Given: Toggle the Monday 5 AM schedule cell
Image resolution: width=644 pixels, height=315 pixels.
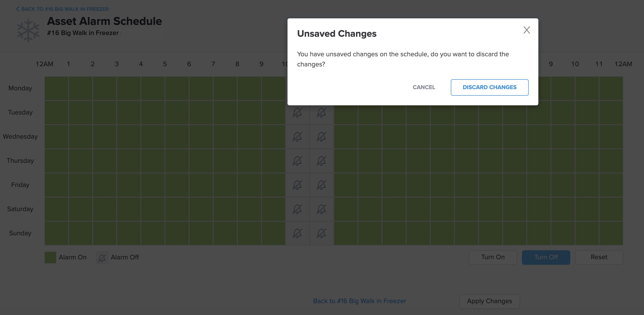Looking at the screenshot, I should pos(177,88).
